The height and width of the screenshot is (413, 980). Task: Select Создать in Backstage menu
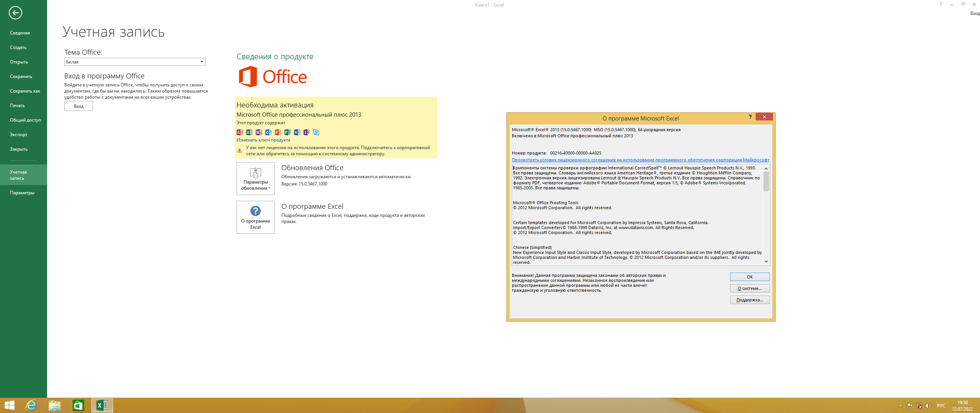click(23, 47)
